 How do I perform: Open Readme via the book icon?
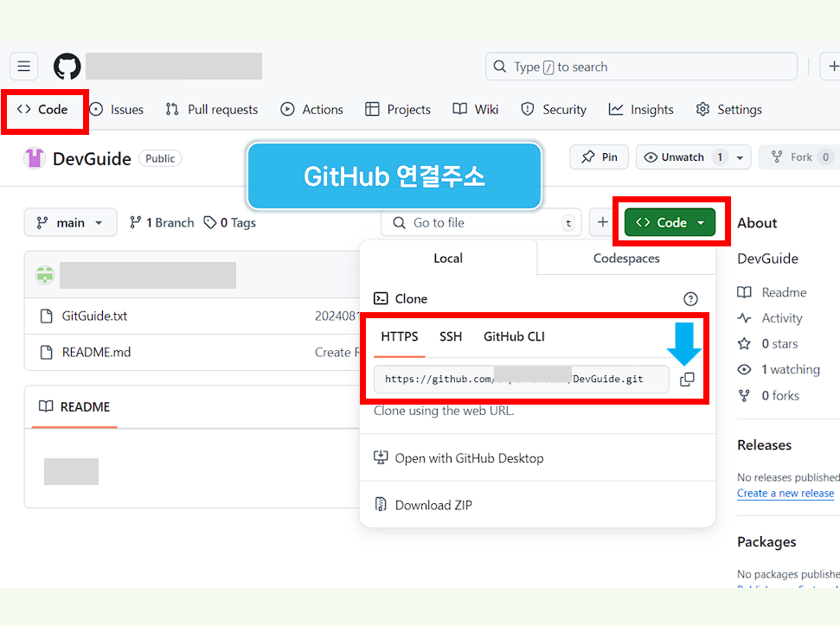pyautogui.click(x=743, y=292)
